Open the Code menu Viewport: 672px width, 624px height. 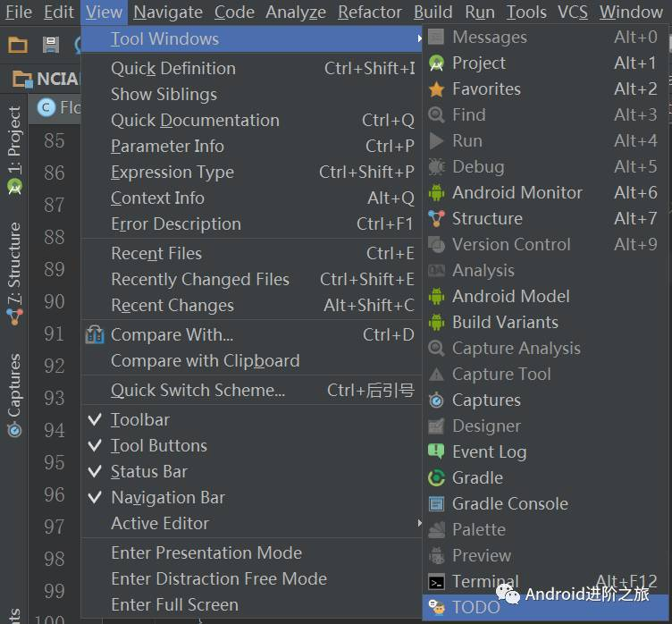pyautogui.click(x=234, y=12)
